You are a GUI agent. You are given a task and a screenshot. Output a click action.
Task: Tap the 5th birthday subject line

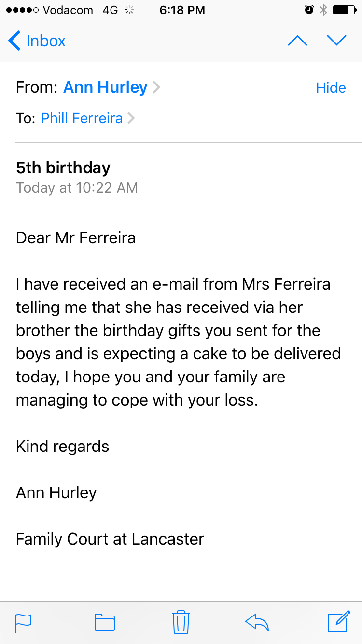coord(63,168)
